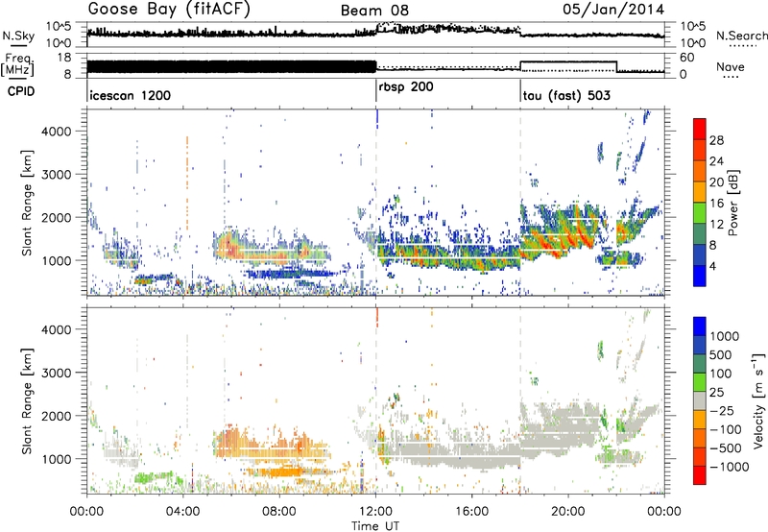Click the '20:00' time axis label
The height and width of the screenshot is (532, 768).
click(x=567, y=512)
